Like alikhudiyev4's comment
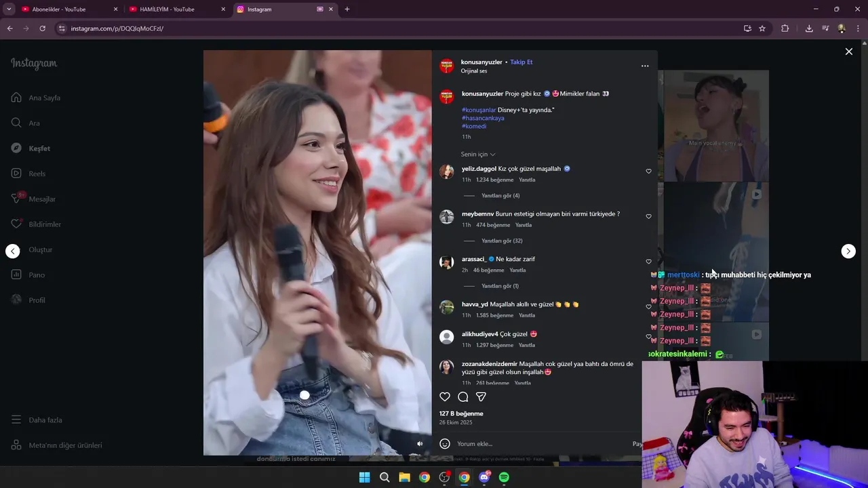 click(648, 337)
